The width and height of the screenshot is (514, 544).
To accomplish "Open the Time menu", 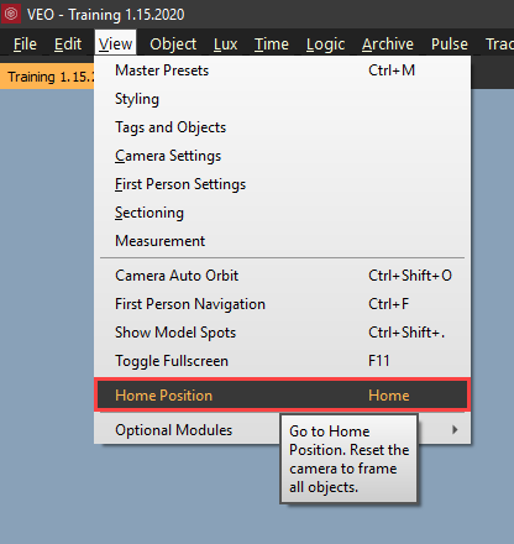I will point(272,44).
